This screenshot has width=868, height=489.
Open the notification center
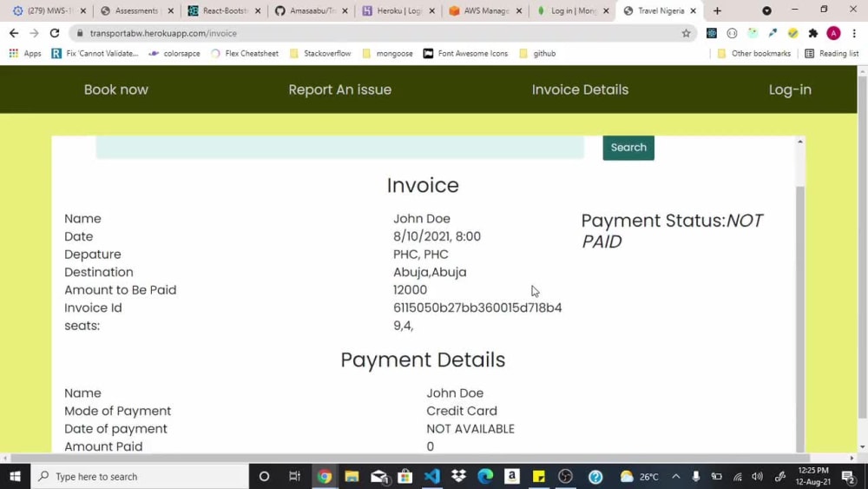coord(849,476)
